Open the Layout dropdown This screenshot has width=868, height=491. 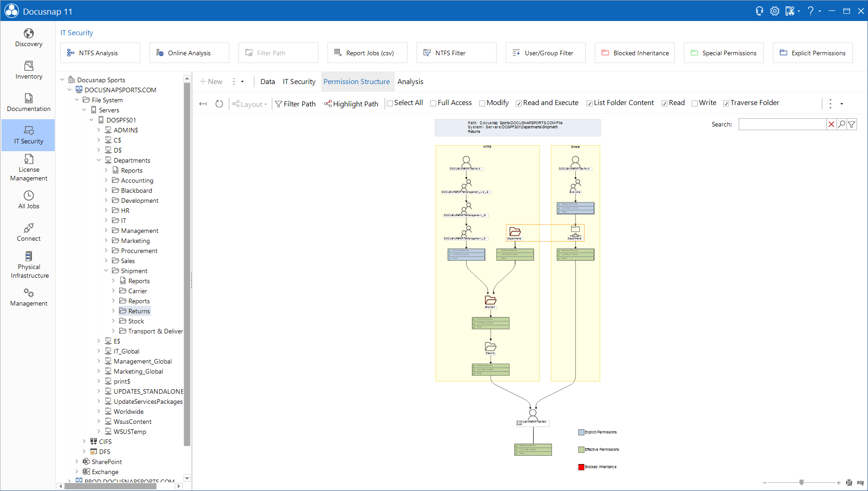pos(249,104)
